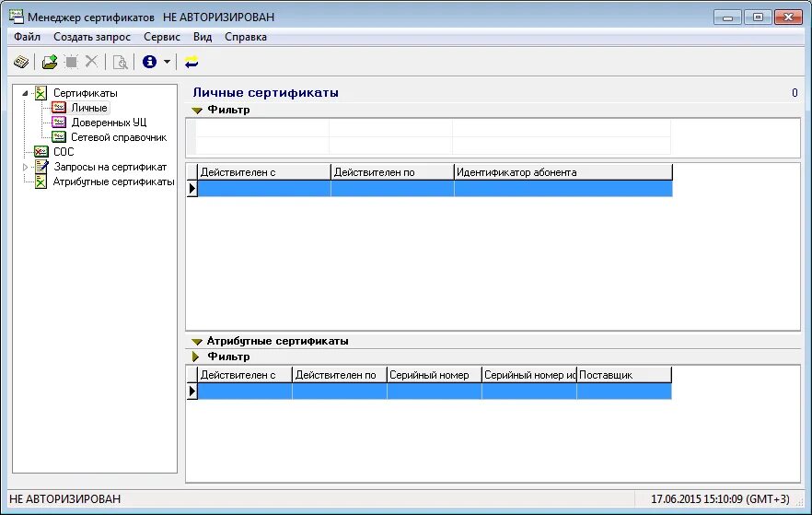Expand the lower Фильтр section triangle
Viewport: 812px width, 515px height.
coord(196,357)
